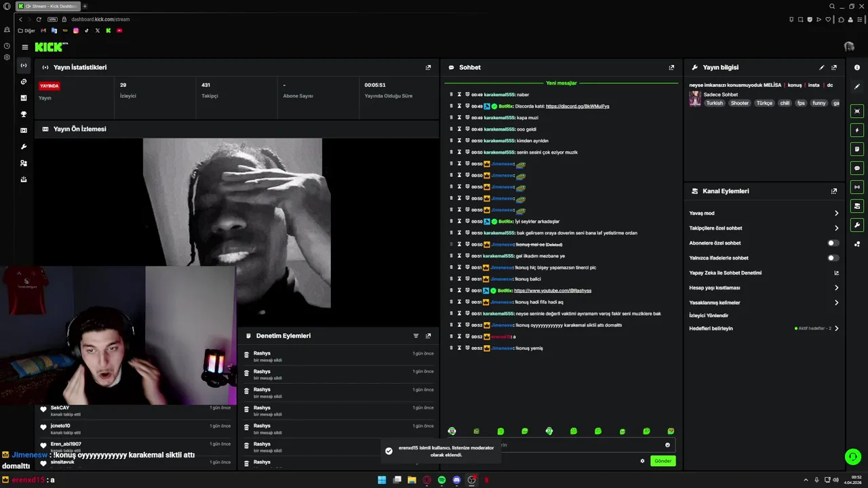Viewport: 868px width, 488px height.
Task: Pop out the Yayın bilgisi panel
Action: click(834, 68)
